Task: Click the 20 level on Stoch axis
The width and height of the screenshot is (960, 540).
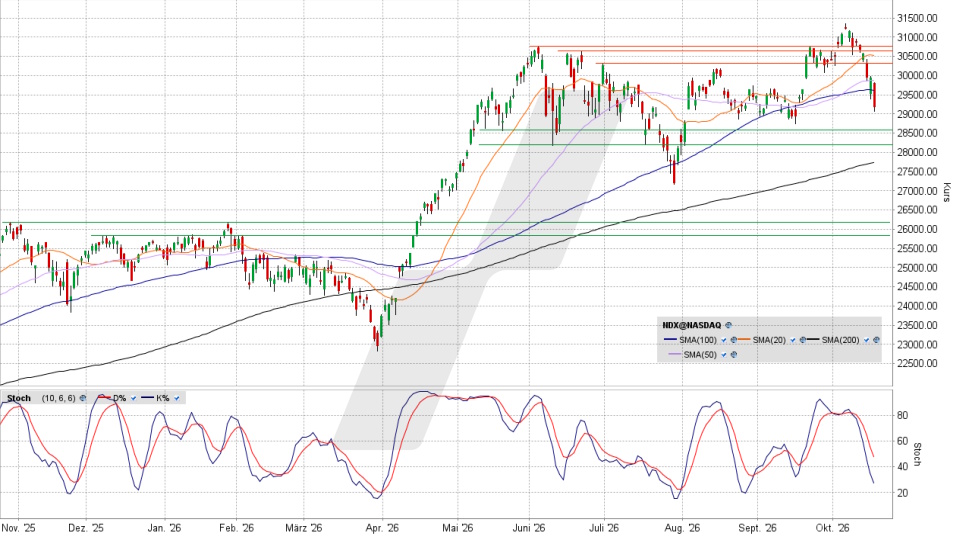Action: point(902,493)
